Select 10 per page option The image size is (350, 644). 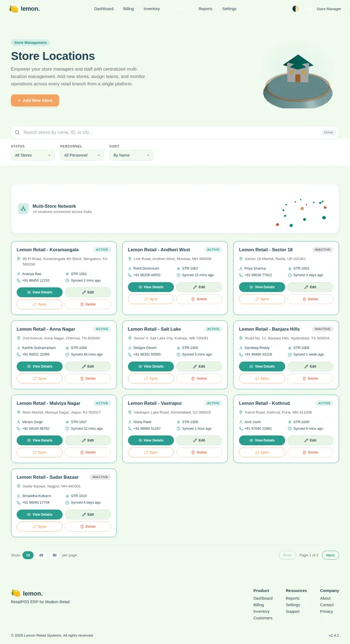point(28,555)
